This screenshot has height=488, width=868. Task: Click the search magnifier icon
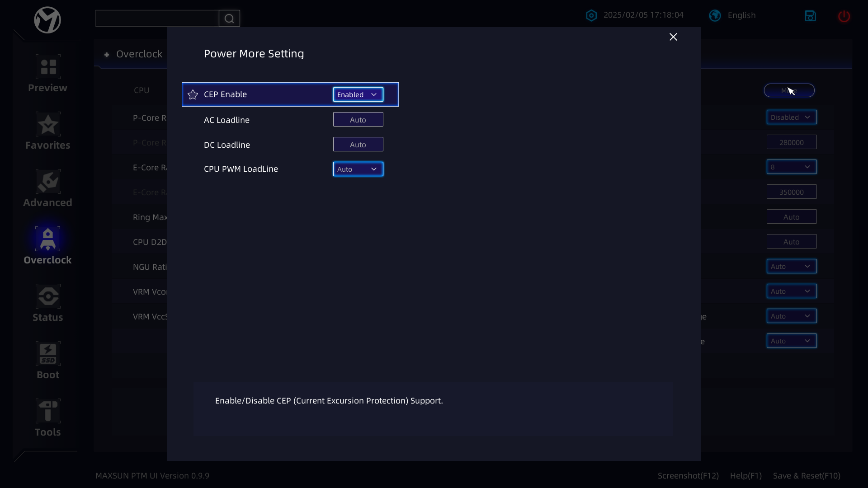pyautogui.click(x=229, y=19)
